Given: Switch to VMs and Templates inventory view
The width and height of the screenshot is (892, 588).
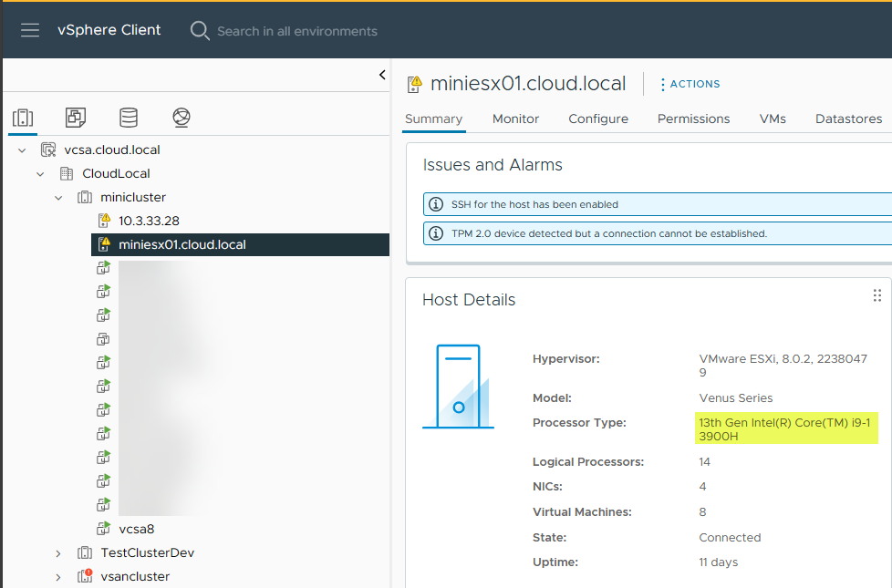Looking at the screenshot, I should pos(76,117).
